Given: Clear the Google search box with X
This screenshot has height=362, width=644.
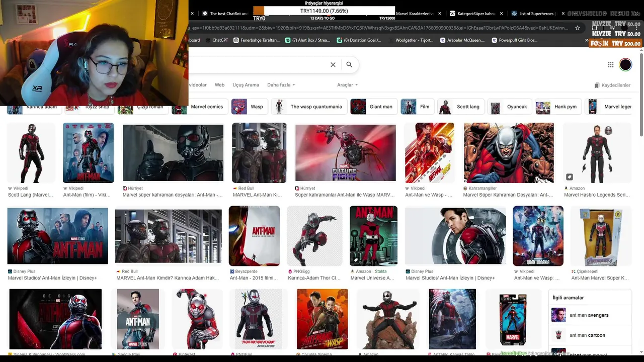Looking at the screenshot, I should pyautogui.click(x=333, y=64).
